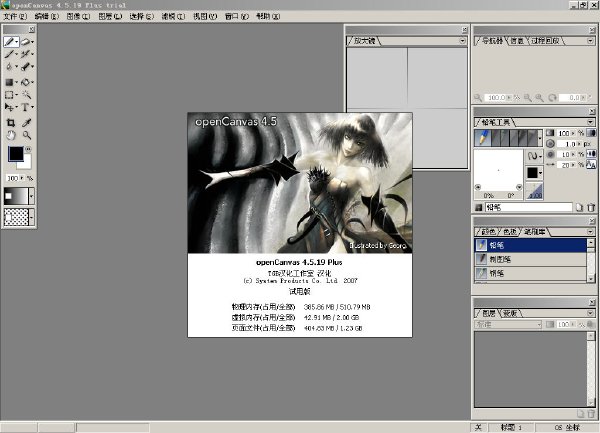The image size is (600, 433).
Task: Select 制图笔 in the brush library list
Action: pos(530,259)
